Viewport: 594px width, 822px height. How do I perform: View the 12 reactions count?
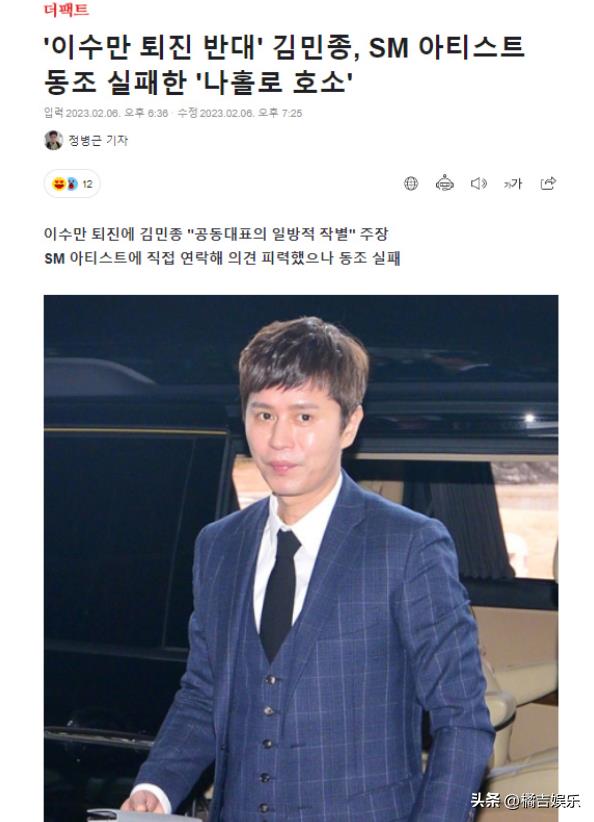point(88,184)
